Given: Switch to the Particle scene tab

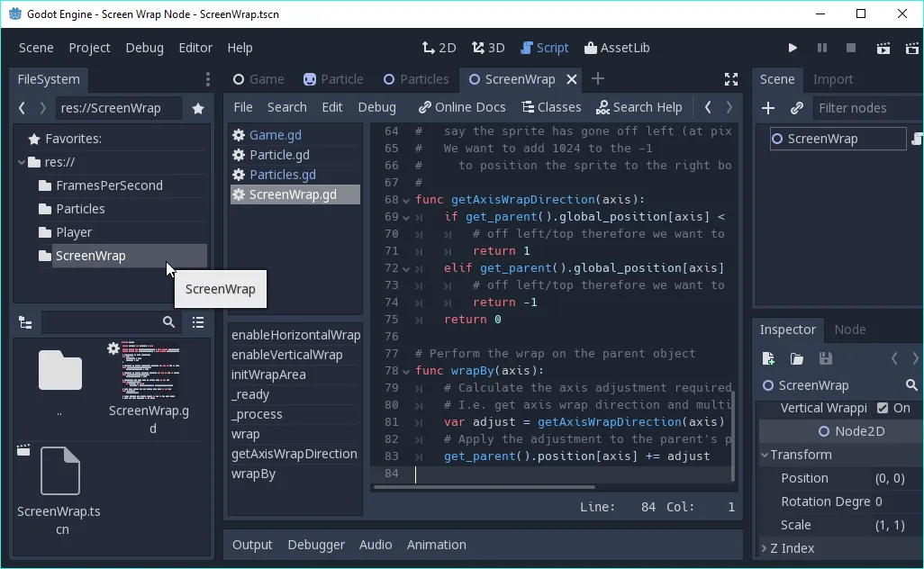Looking at the screenshot, I should coord(333,79).
